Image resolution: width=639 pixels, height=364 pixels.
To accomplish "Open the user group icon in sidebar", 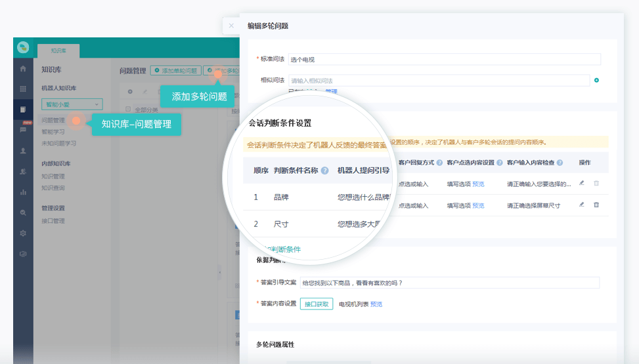I will (23, 171).
